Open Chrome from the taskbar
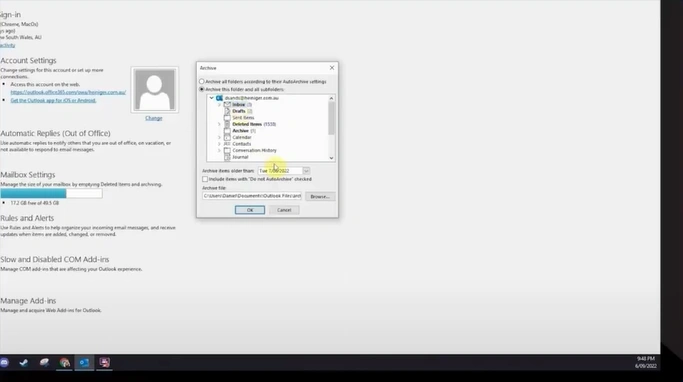This screenshot has height=382, width=683. pyautogui.click(x=64, y=362)
